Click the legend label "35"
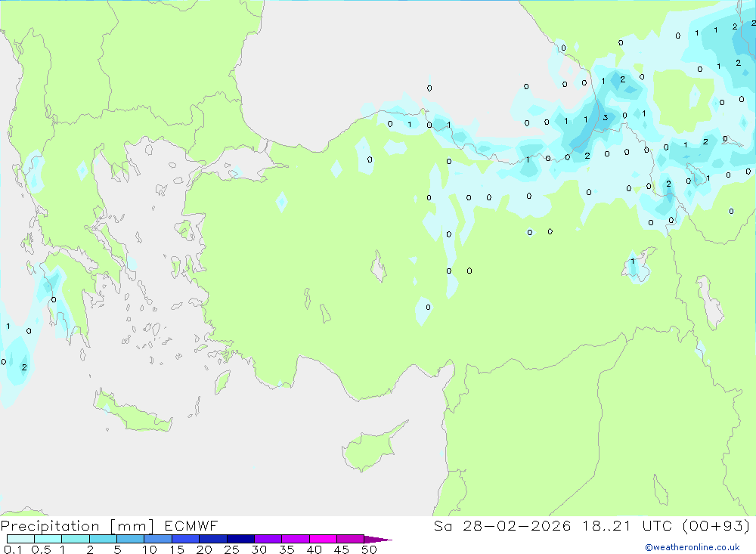Image resolution: width=756 pixels, height=554 pixels. 287,549
